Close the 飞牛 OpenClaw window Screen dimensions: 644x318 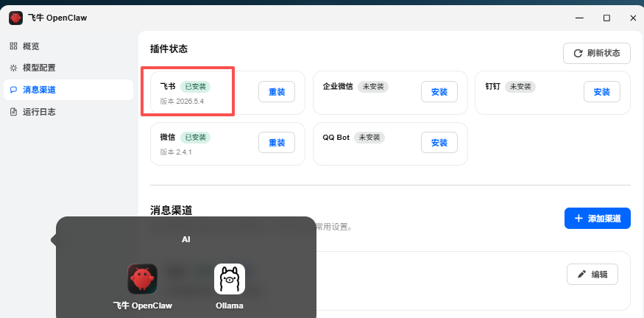click(633, 18)
